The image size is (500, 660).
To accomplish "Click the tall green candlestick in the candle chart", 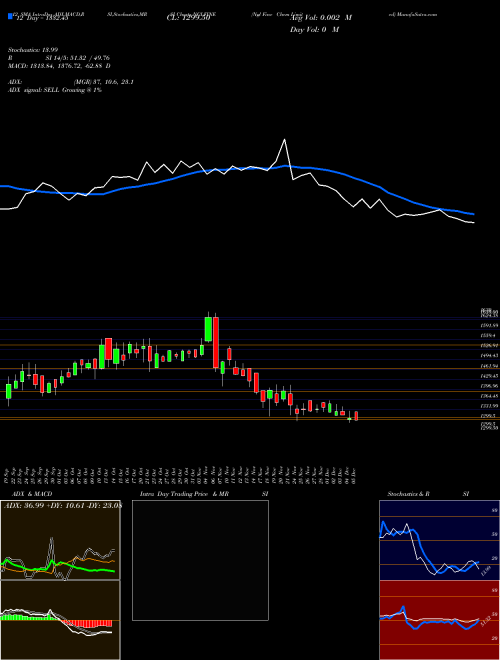I will tap(208, 328).
